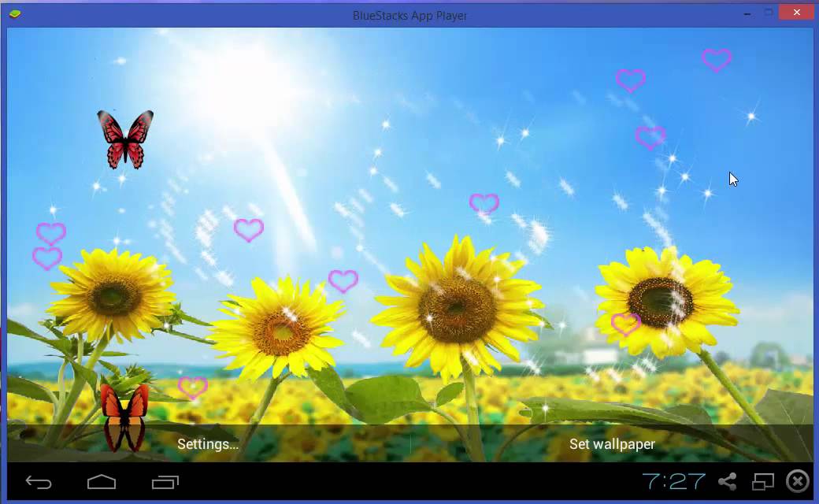
Task: Tap the rightmost sunflower's dark center
Action: (x=660, y=301)
